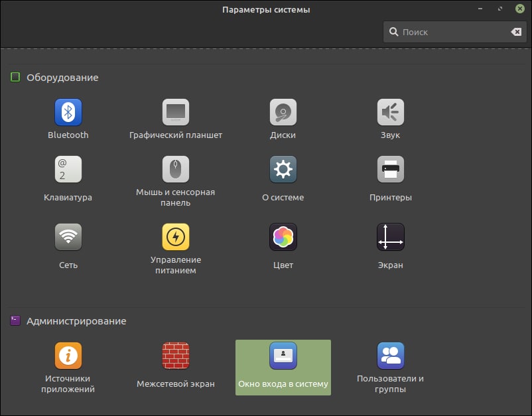
Task: Open Пользователи и группы users icon
Action: click(391, 356)
